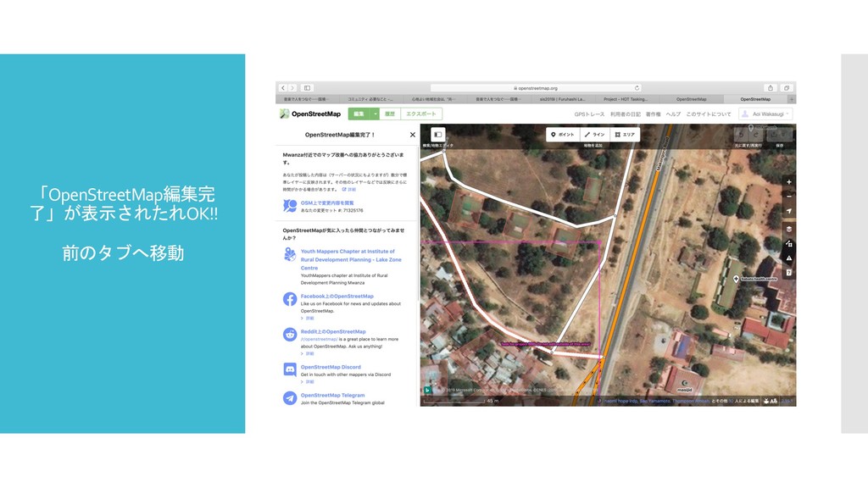Open the map data panel icon
Screen dimensions: 868x488
point(789,243)
